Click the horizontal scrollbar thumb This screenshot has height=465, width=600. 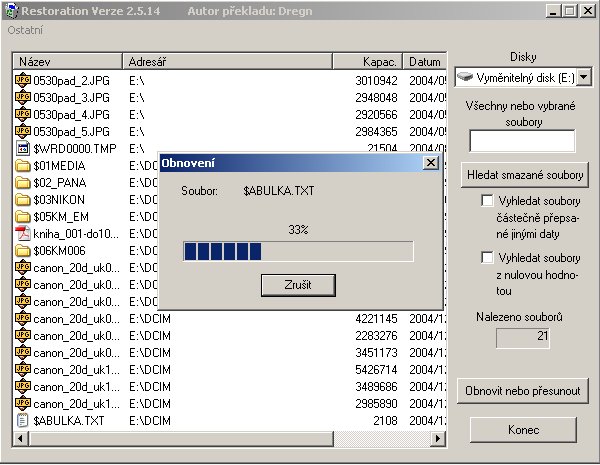181,438
